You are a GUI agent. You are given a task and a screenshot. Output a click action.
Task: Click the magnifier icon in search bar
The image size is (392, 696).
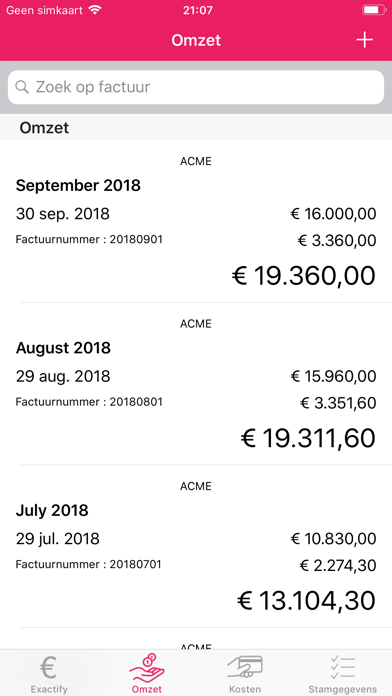(x=22, y=87)
